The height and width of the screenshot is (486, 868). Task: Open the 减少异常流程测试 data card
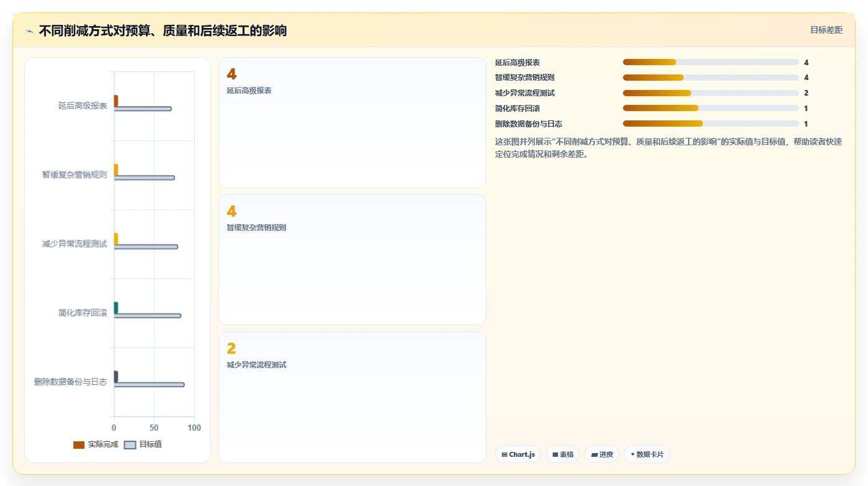tap(352, 397)
